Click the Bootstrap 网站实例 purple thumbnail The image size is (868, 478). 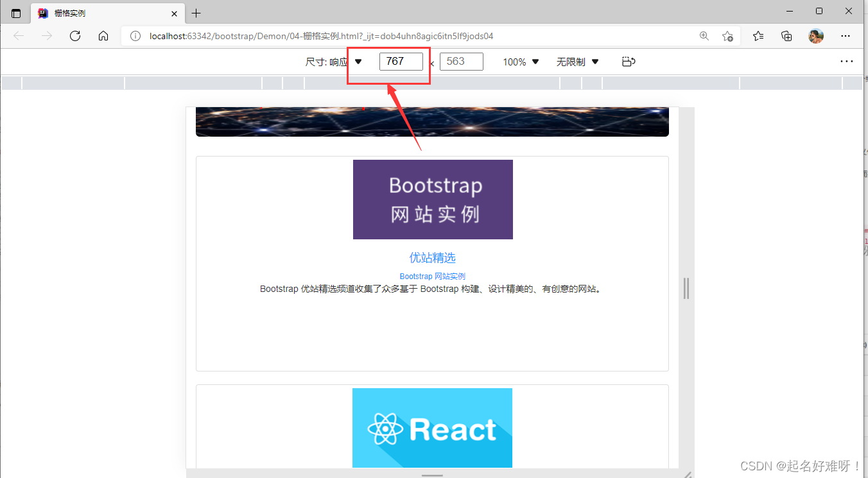pos(433,200)
